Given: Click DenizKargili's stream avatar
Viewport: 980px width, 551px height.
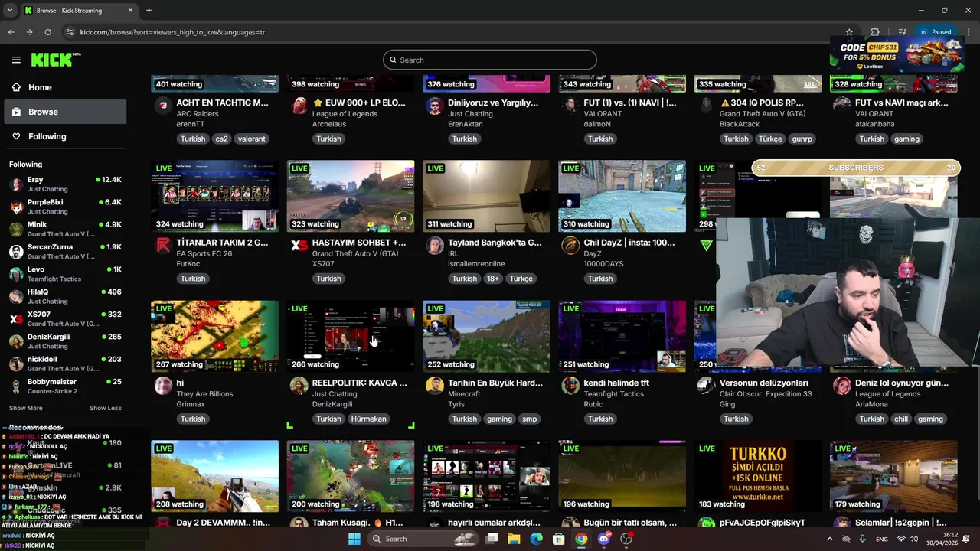Looking at the screenshot, I should (299, 385).
